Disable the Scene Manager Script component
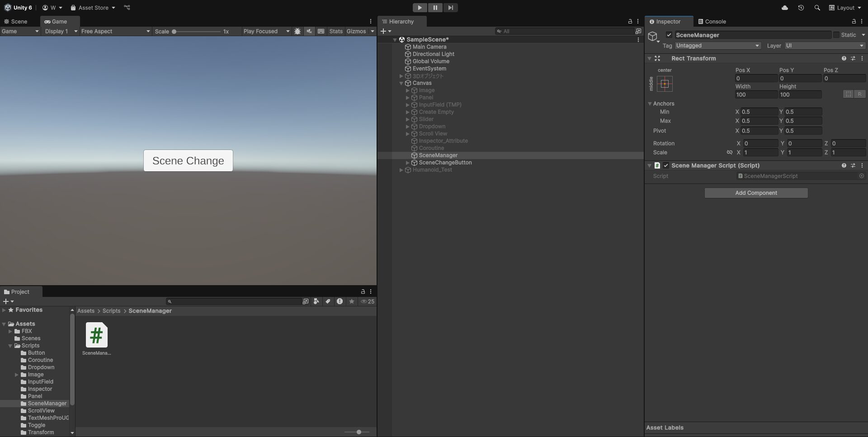Image resolution: width=868 pixels, height=437 pixels. pos(666,165)
